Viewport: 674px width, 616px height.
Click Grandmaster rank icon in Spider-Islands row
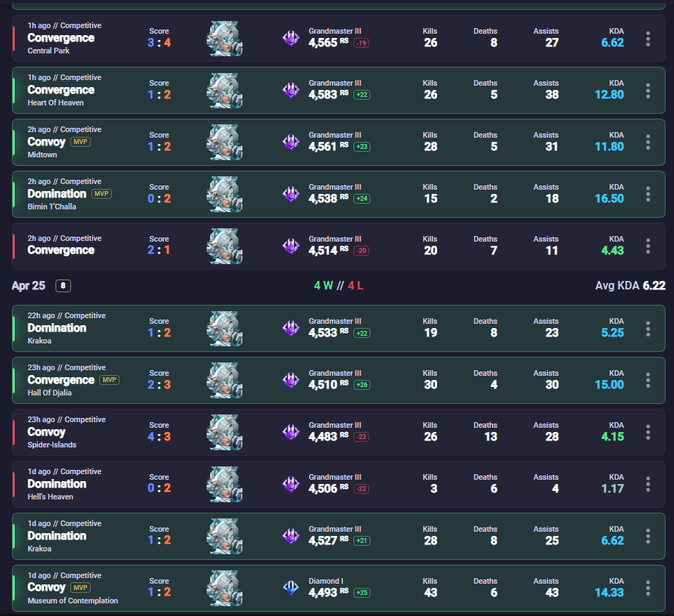click(291, 432)
